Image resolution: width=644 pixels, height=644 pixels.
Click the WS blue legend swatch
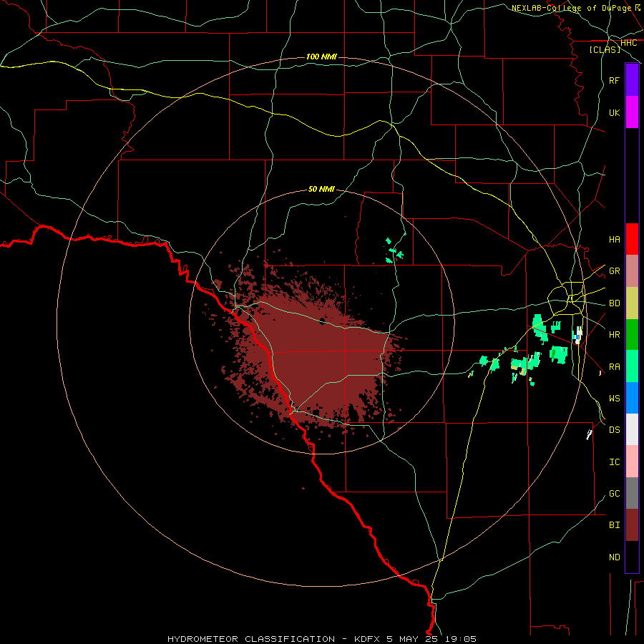coord(632,398)
